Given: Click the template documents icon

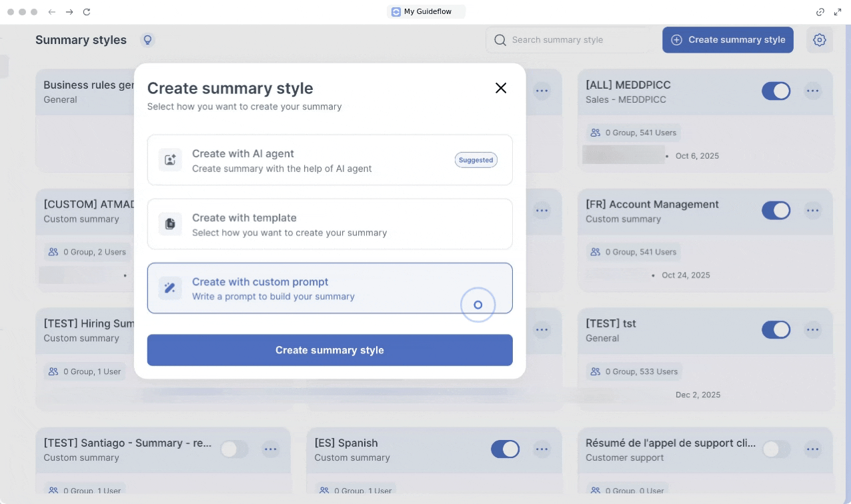Looking at the screenshot, I should coord(170,224).
